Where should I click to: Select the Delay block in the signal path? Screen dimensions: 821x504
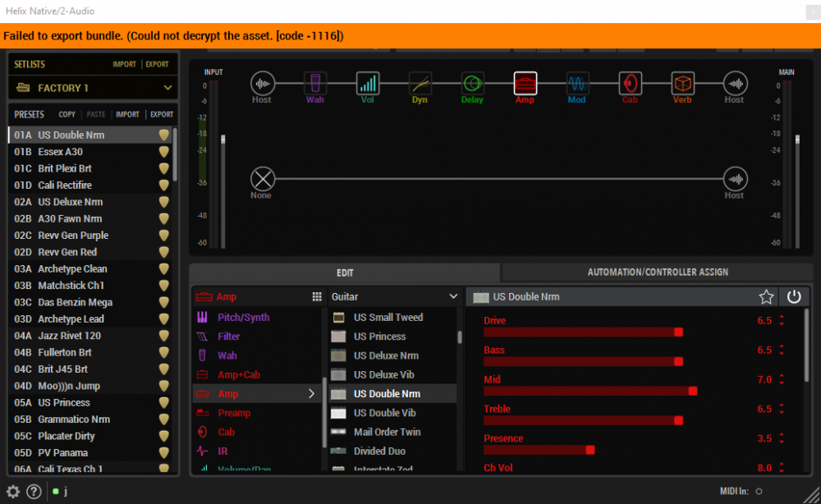click(472, 82)
